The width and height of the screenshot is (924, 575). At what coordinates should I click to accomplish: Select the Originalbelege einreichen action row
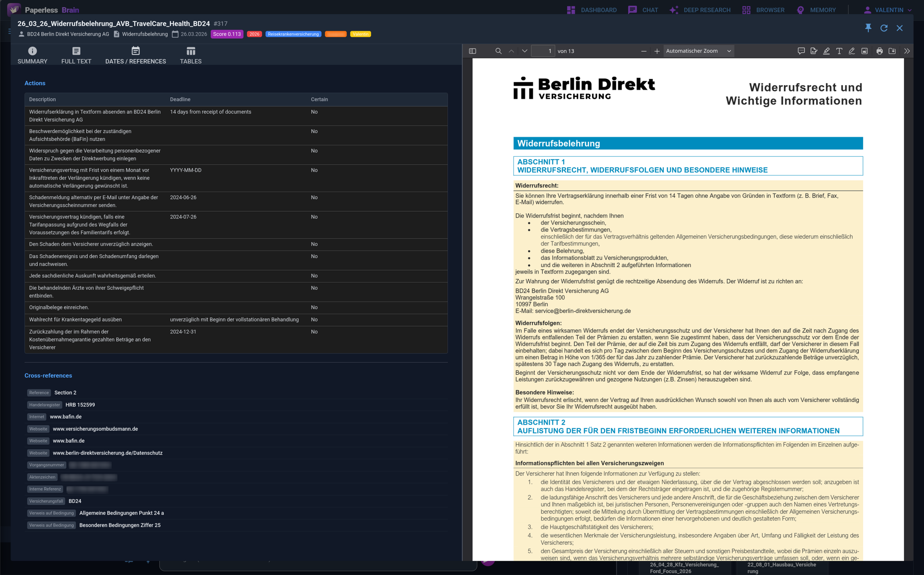236,307
